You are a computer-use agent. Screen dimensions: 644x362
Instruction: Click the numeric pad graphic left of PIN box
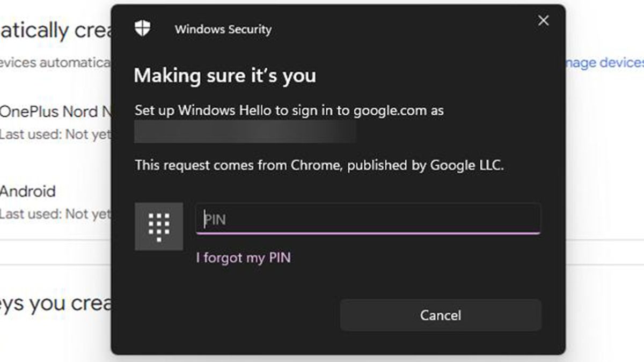tap(158, 226)
